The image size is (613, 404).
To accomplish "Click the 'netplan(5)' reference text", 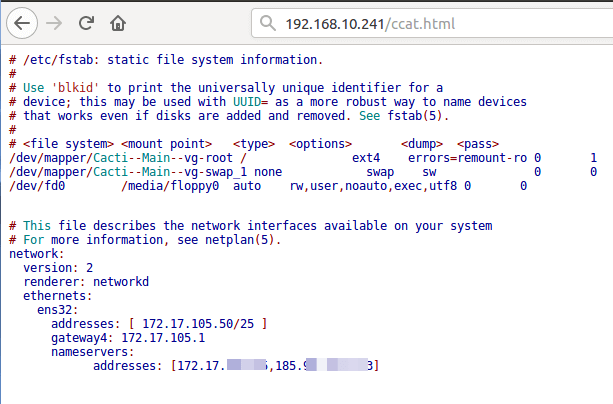I will pyautogui.click(x=245, y=241).
